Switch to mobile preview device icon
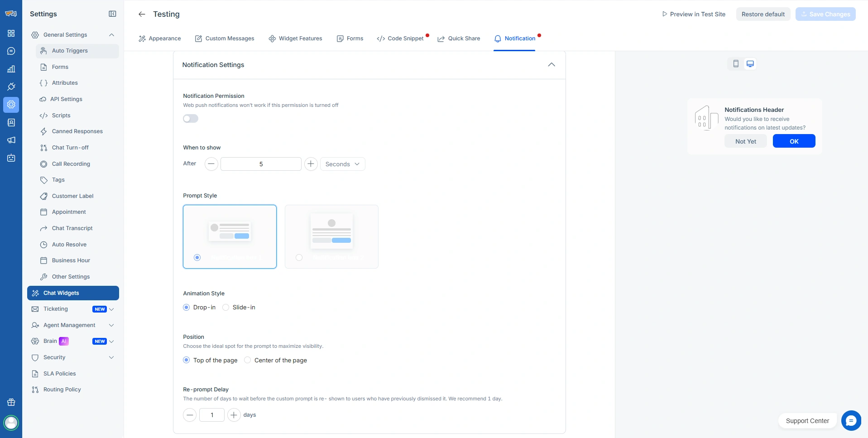 pyautogui.click(x=736, y=64)
